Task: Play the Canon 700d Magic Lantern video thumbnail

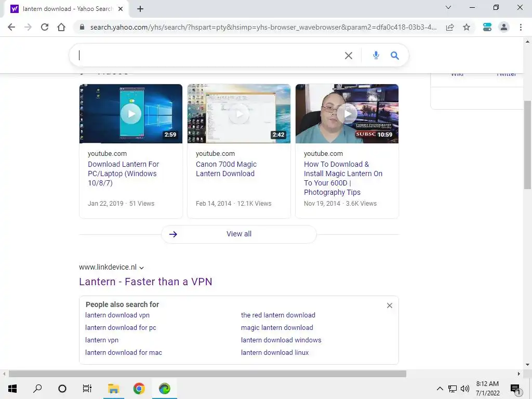Action: [239, 114]
